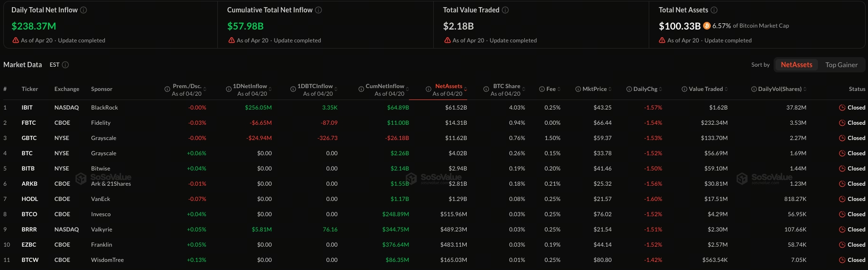
Task: Click info icon beside Total Net Assets
Action: pos(714,10)
